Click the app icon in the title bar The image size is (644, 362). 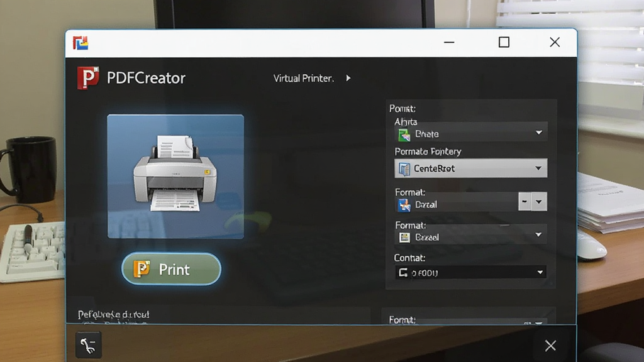(x=80, y=43)
